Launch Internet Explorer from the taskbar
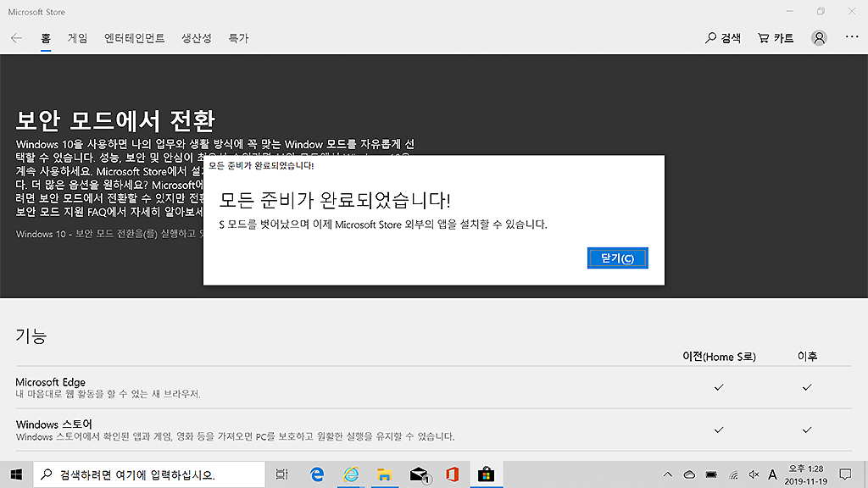Screen dimensions: 868x488 click(x=351, y=474)
